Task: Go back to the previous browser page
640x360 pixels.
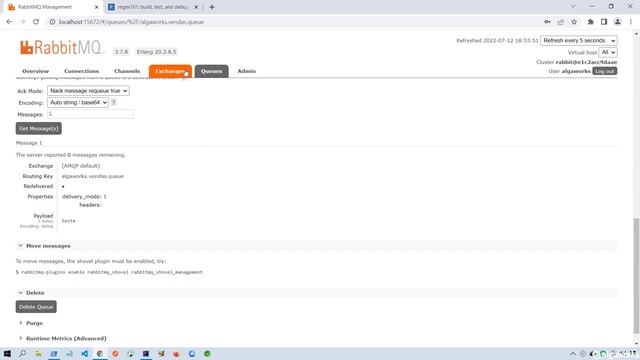Action: pos(9,22)
